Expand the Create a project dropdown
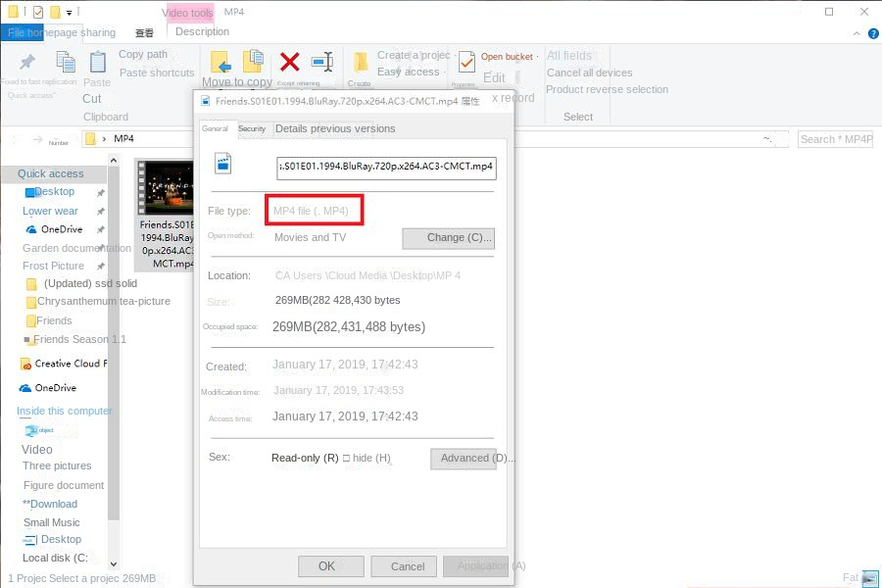The height and width of the screenshot is (588, 882). point(454,55)
